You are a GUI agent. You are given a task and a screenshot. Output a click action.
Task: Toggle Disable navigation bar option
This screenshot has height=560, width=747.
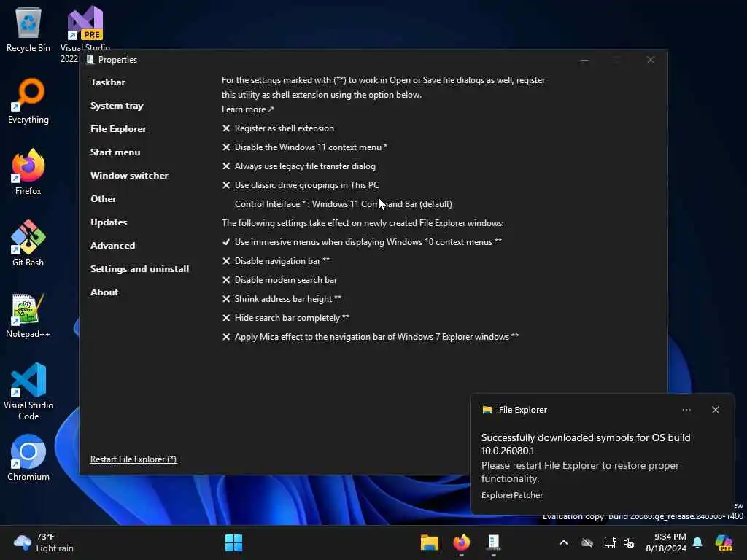(x=276, y=261)
